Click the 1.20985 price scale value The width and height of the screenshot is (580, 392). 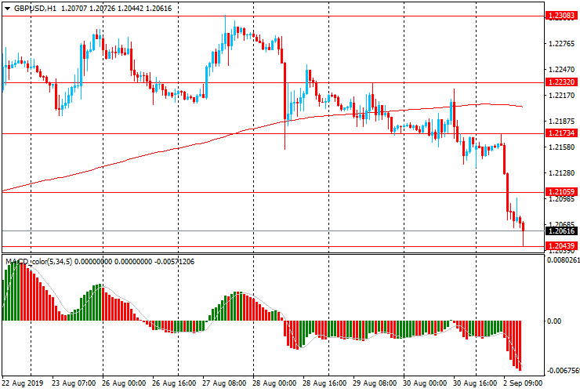tap(562, 199)
